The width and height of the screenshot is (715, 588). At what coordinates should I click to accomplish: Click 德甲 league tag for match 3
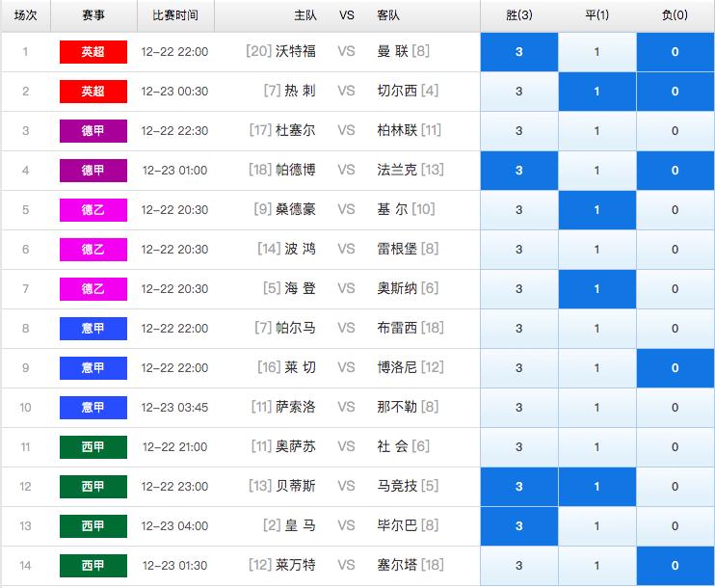[93, 131]
